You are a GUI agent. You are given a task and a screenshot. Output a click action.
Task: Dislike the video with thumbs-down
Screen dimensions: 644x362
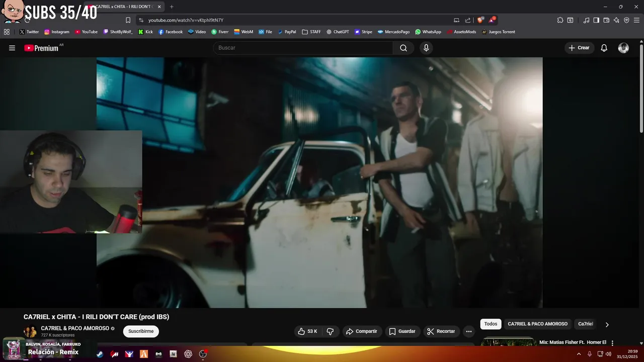point(331,331)
